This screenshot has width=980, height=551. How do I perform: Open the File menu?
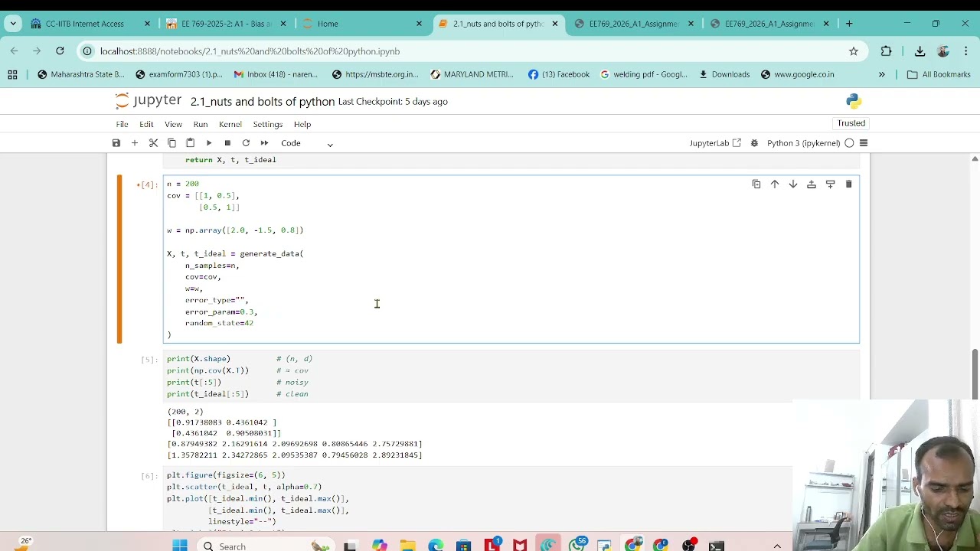point(122,124)
